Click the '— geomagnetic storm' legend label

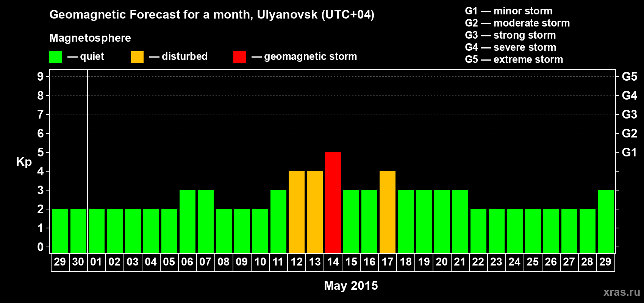point(304,56)
